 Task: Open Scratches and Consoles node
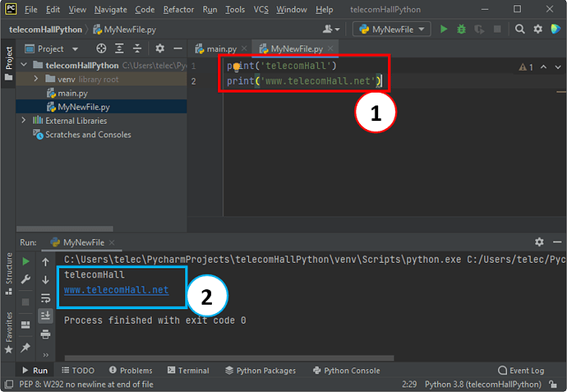[x=82, y=135]
